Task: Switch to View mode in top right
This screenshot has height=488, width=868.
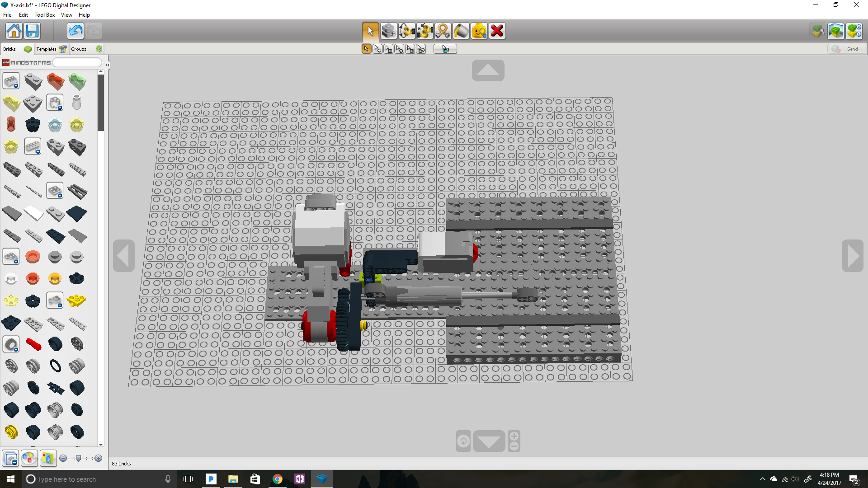Action: pyautogui.click(x=836, y=31)
